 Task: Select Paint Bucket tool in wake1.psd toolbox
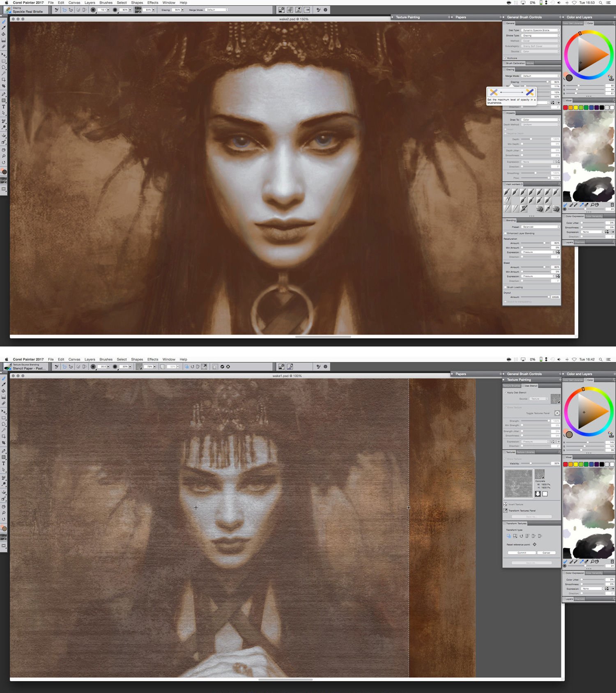point(4,390)
